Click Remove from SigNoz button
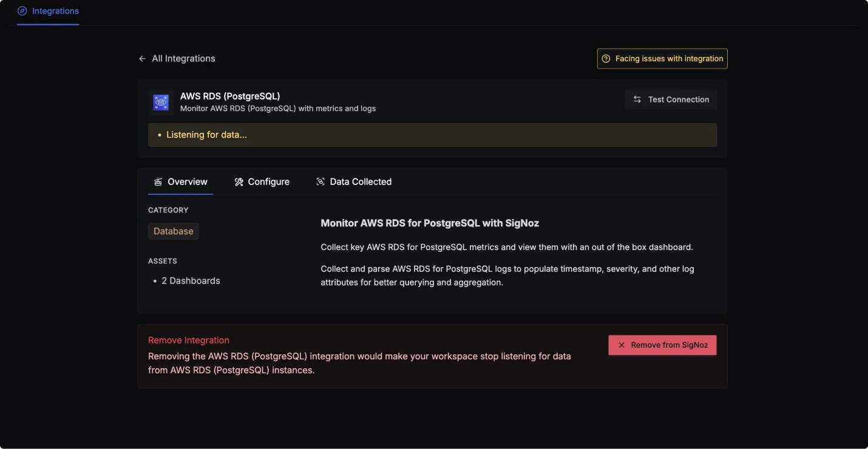The height and width of the screenshot is (449, 868). (x=662, y=345)
